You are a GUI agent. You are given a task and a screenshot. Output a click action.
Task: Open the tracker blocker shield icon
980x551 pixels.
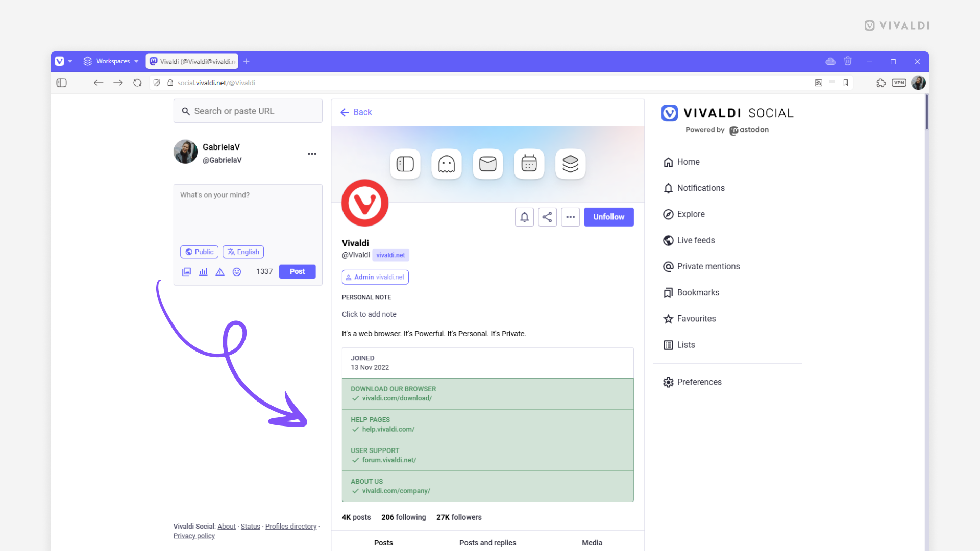157,83
